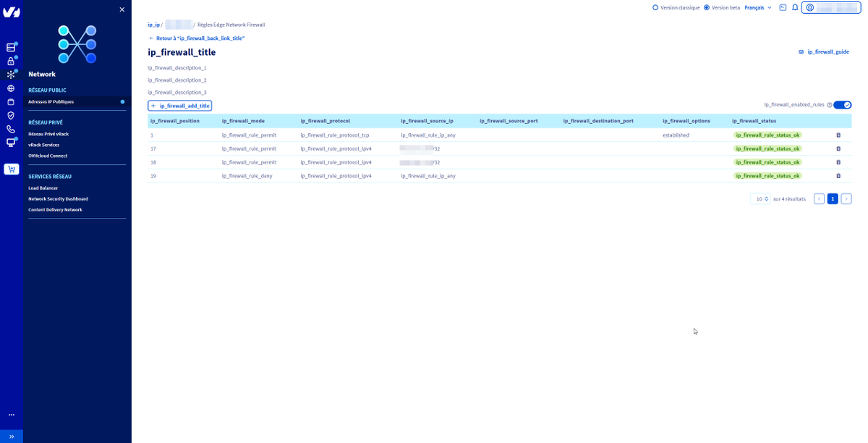Open Content Delivery Network menu item
Viewport: 868px width, 443px height.
coord(55,210)
